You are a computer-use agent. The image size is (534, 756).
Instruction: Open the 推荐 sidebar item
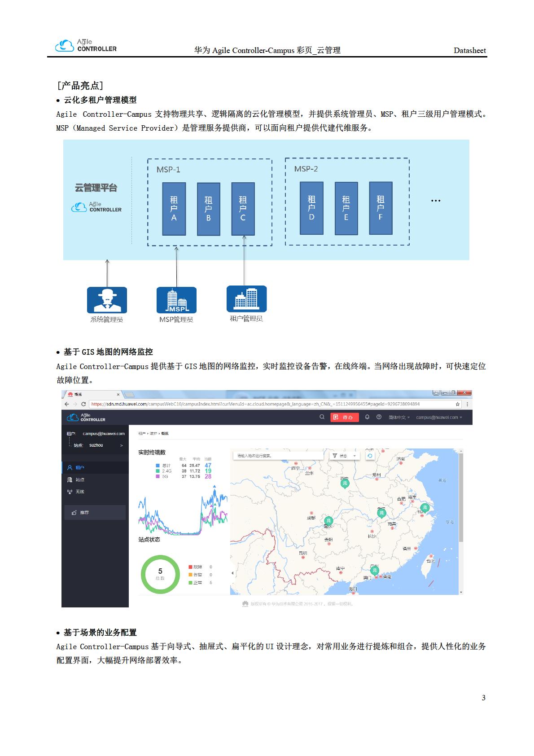click(95, 513)
